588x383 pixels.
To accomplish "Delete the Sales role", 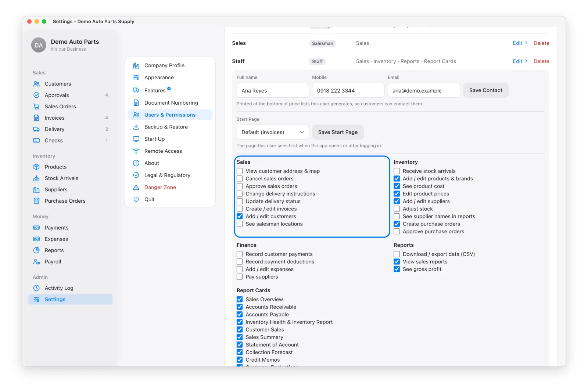I will pos(541,43).
